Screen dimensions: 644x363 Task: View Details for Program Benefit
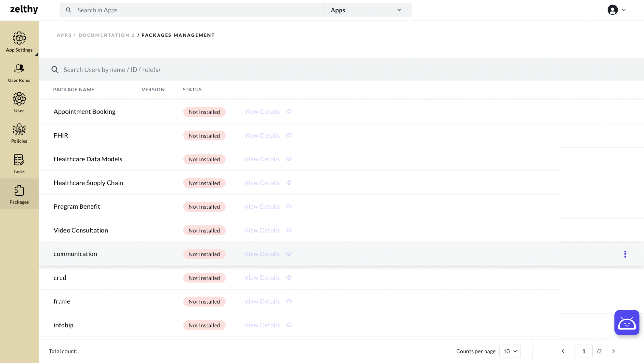[x=262, y=206]
